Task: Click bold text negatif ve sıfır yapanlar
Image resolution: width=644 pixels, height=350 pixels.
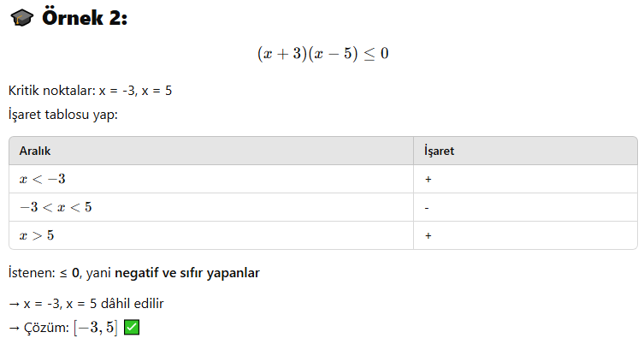Action: point(187,273)
